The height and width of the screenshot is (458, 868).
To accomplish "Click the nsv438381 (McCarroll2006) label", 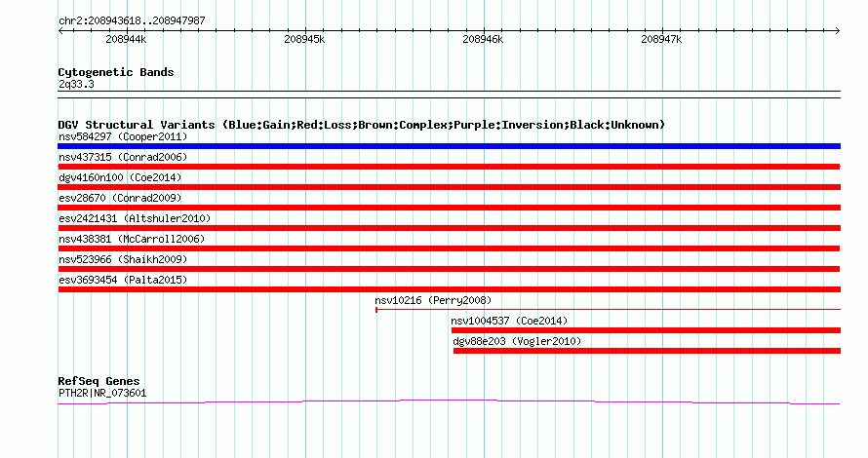I will click(132, 239).
